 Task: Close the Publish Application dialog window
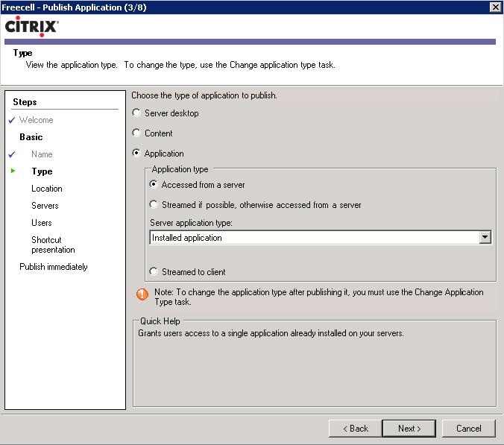pos(495,7)
